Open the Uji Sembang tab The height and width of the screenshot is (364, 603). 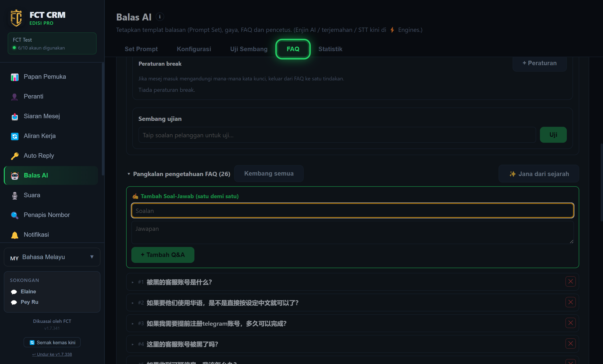[249, 49]
